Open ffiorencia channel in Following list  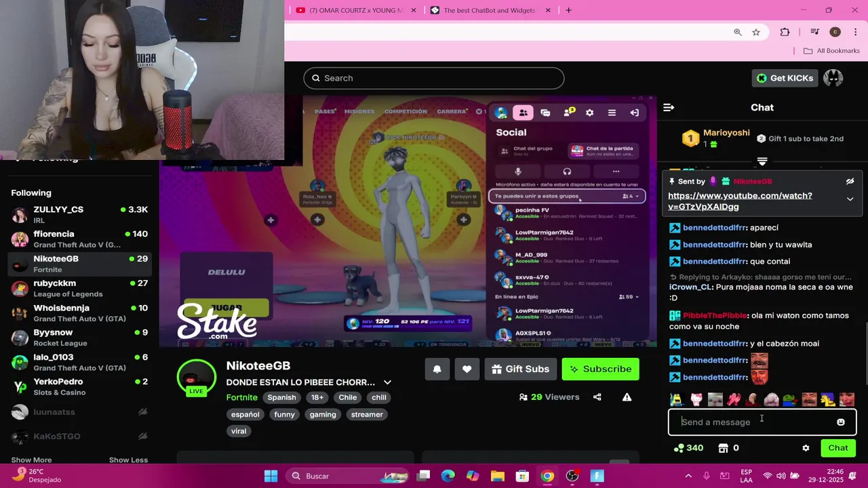pyautogui.click(x=81, y=239)
